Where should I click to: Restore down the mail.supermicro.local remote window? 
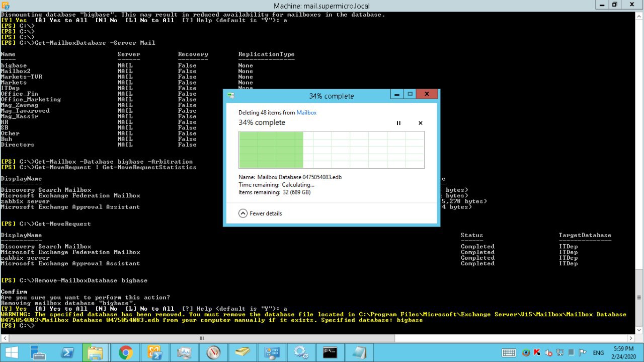coord(614,5)
